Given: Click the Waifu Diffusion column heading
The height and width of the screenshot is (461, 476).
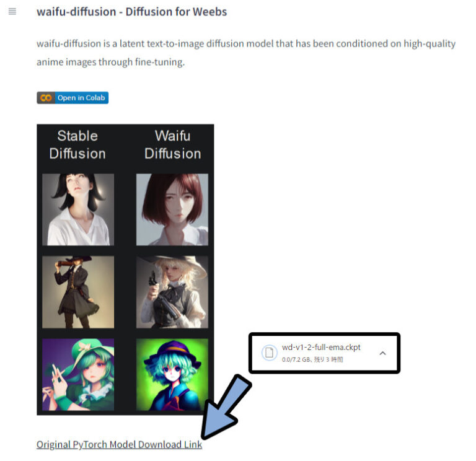Looking at the screenshot, I should click(x=172, y=145).
